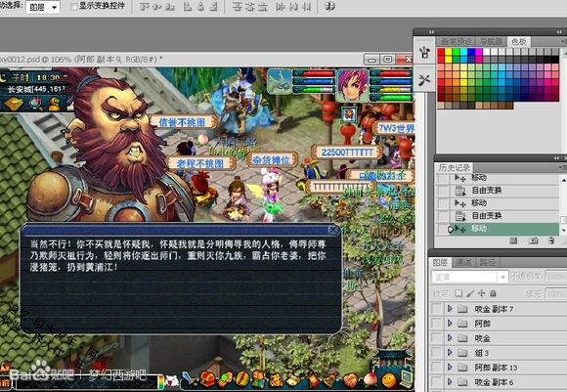Click folder icon of 阿郎 副本 13 group
567x392 pixels.
462,368
